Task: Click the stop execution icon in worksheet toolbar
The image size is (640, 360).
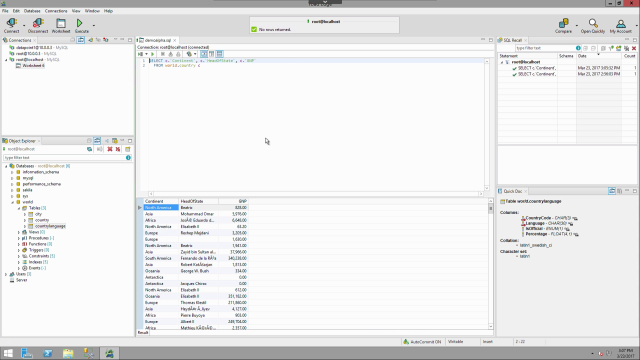Action: (x=162, y=54)
